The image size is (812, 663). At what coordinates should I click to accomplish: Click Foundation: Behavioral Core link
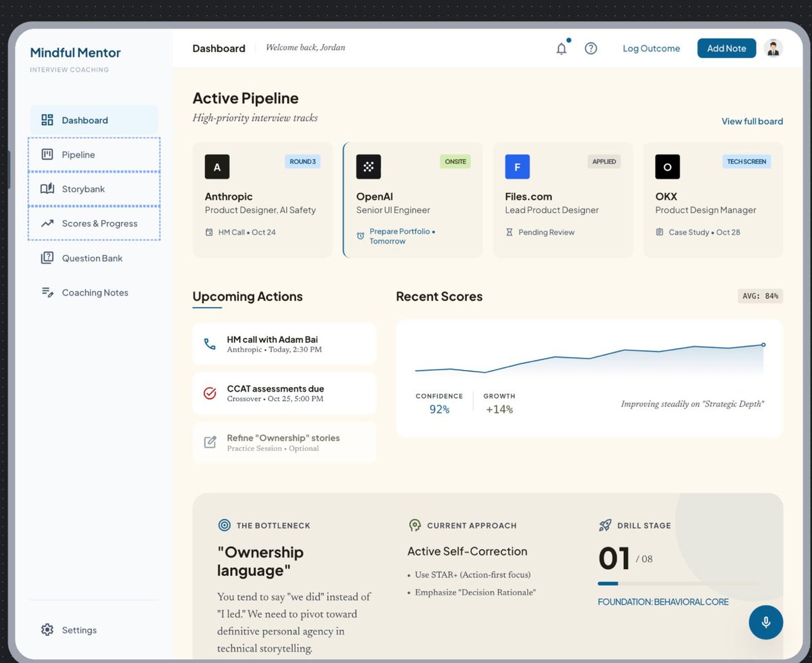(663, 601)
